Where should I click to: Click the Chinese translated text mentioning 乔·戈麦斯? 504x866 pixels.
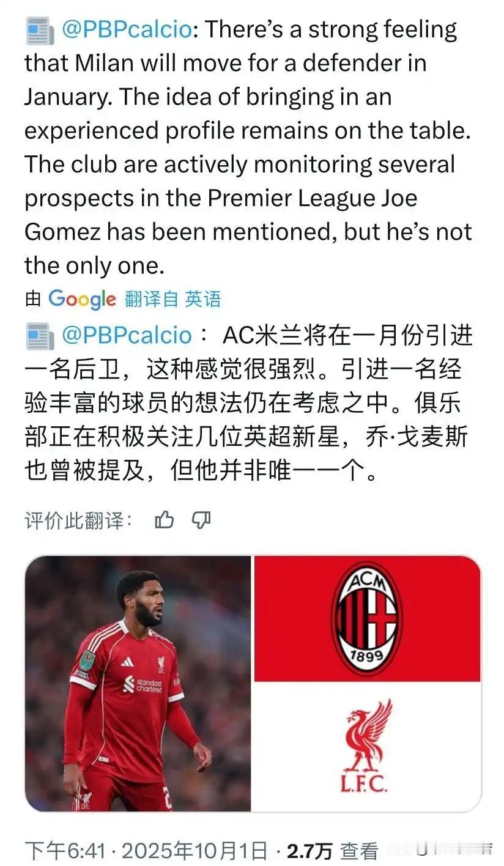click(248, 403)
